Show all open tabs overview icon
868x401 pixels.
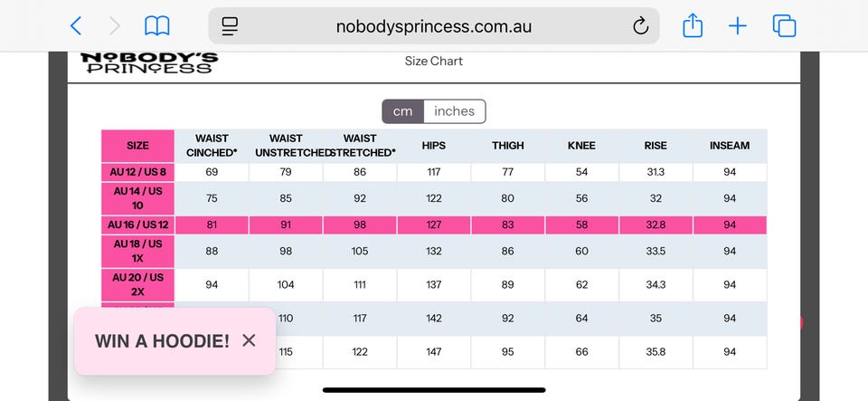coord(784,26)
